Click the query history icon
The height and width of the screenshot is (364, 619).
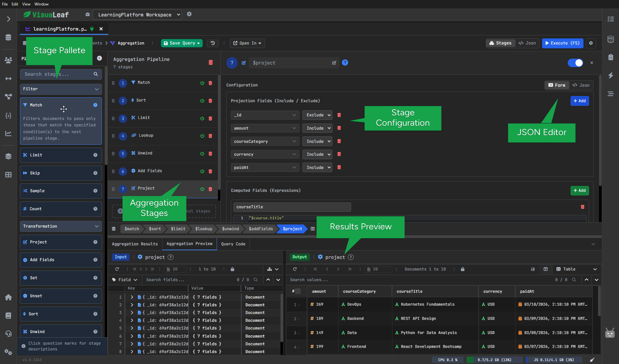[213, 43]
